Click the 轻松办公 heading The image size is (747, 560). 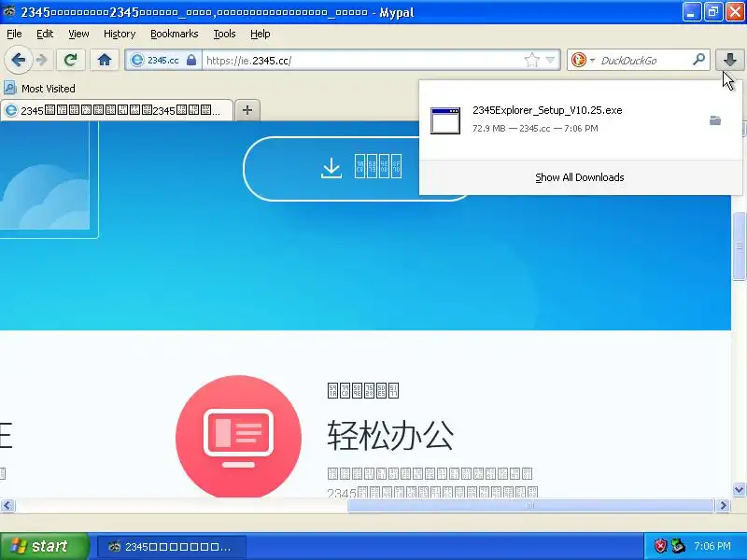coord(390,435)
